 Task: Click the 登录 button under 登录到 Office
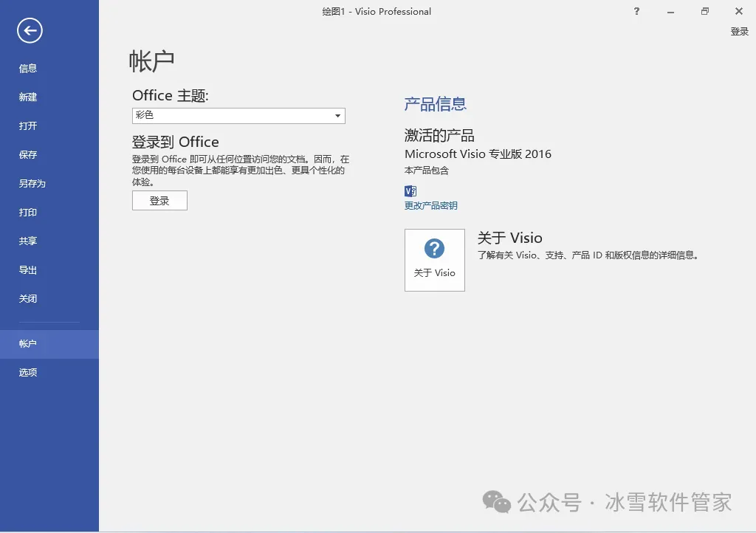click(159, 201)
